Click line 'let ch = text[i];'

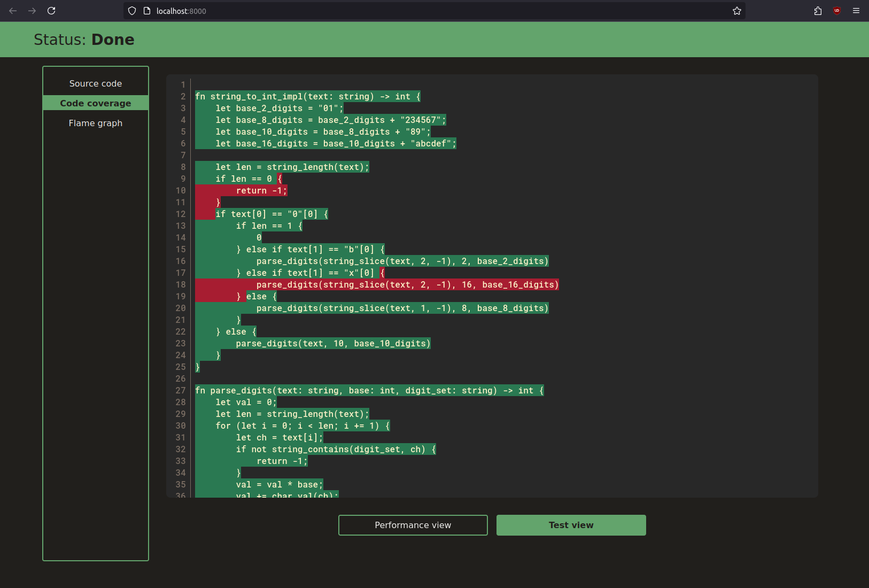pyautogui.click(x=280, y=437)
